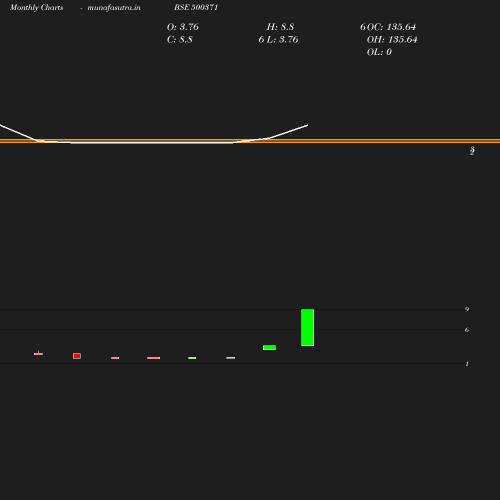The image size is (500, 500).
Task: Click the open value "O: 3.76"
Action: (183, 27)
